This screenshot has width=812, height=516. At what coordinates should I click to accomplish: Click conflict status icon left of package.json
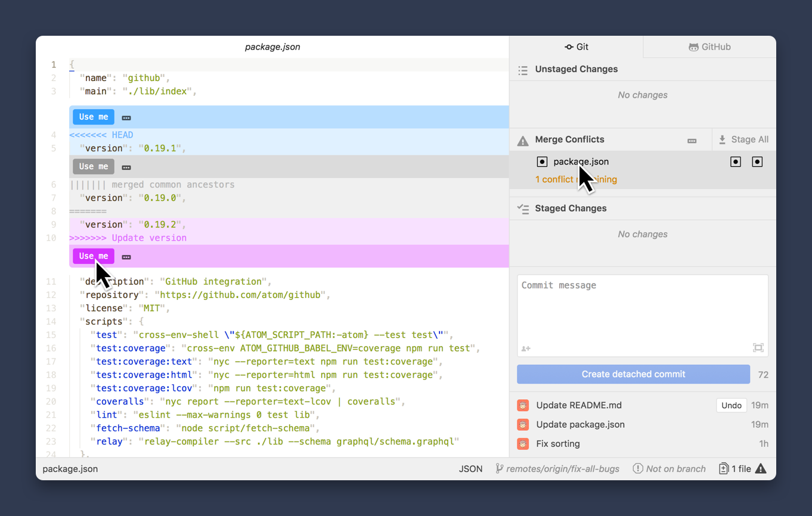tap(541, 162)
